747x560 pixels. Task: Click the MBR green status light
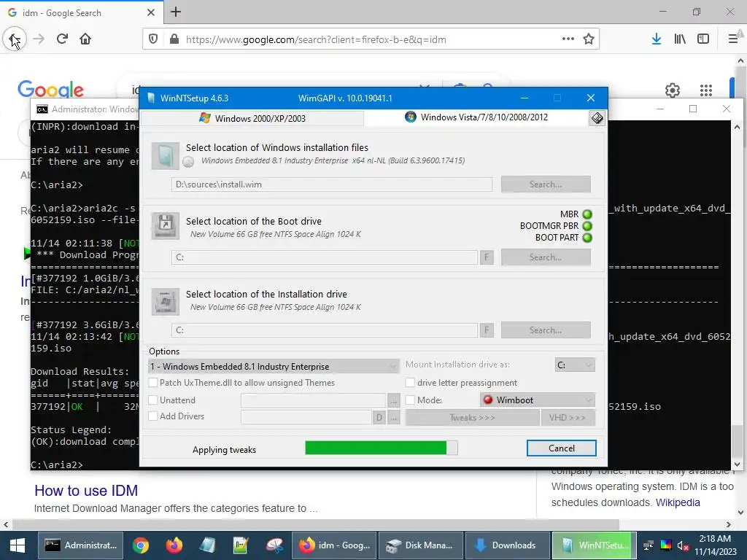pyautogui.click(x=587, y=214)
